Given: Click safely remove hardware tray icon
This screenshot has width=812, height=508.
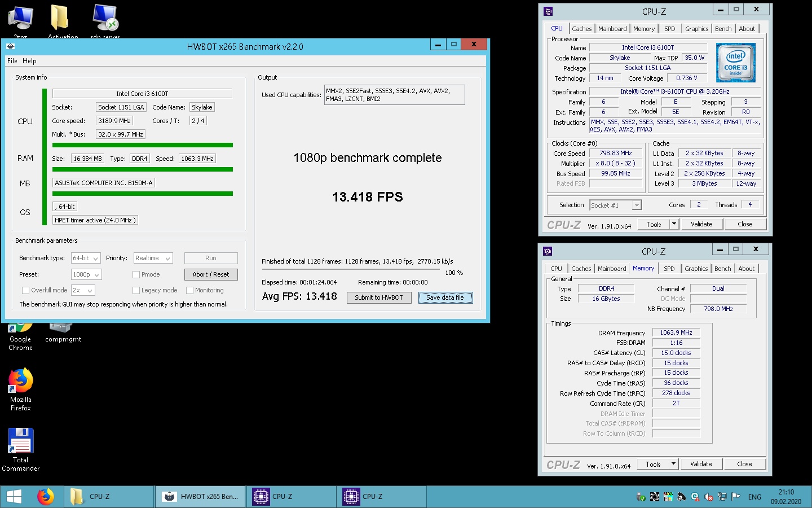Looking at the screenshot, I should point(641,497).
